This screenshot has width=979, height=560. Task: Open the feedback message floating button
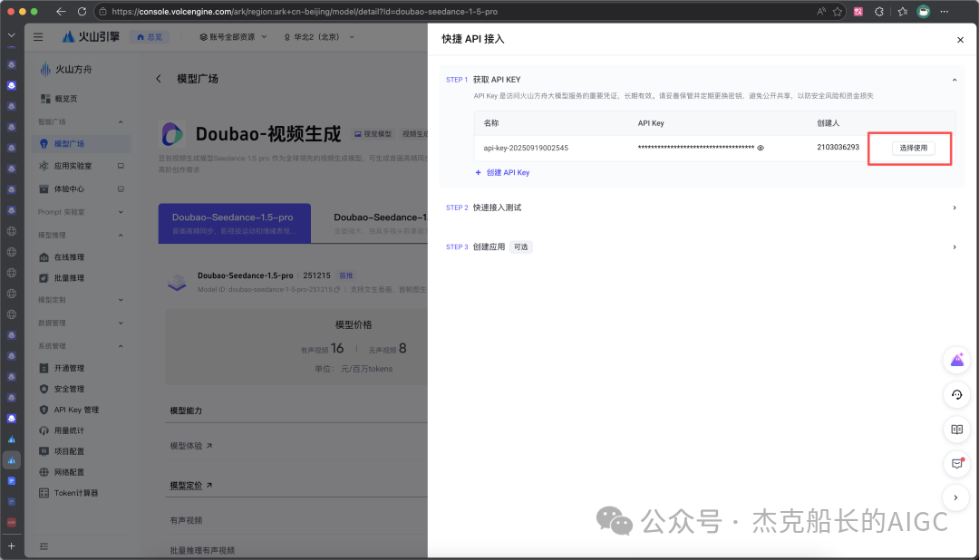[x=956, y=464]
